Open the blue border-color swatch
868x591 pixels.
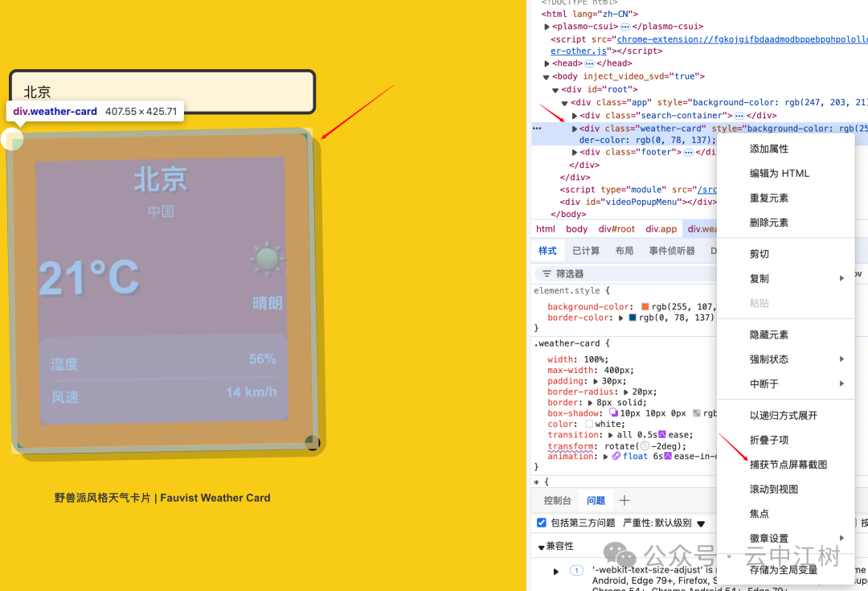pos(633,318)
